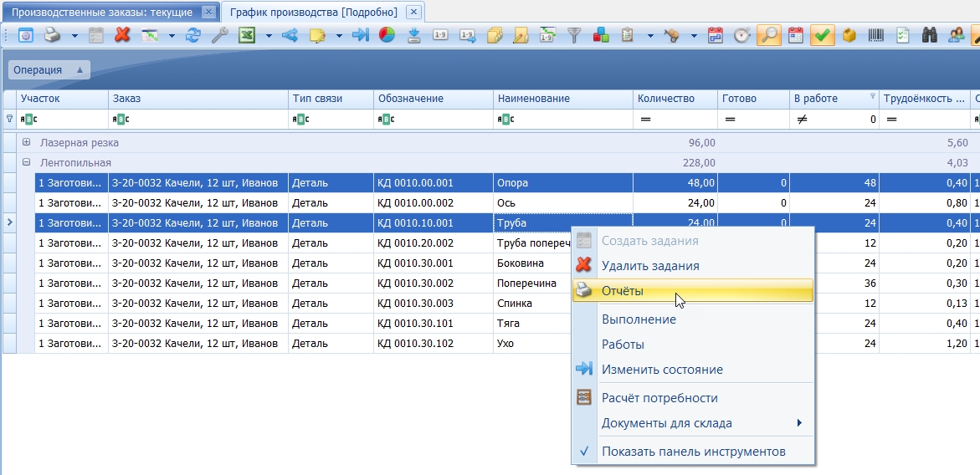
Task: Toggle the highlighted magnifier search button
Action: click(x=769, y=36)
